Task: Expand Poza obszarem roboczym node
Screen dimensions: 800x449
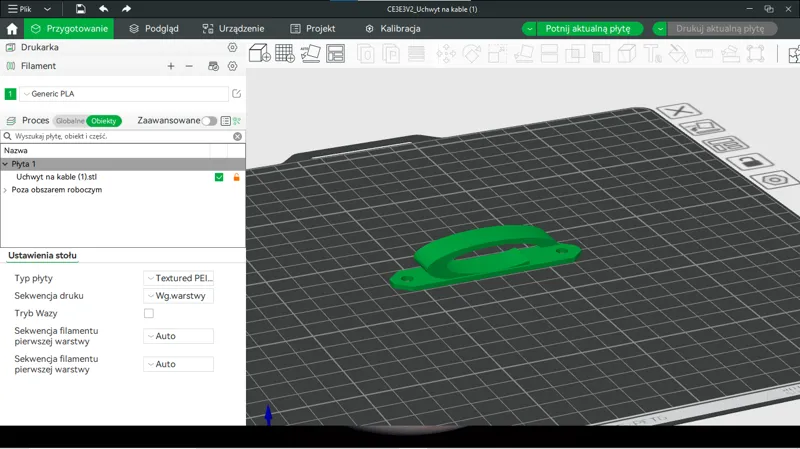Action: point(5,190)
